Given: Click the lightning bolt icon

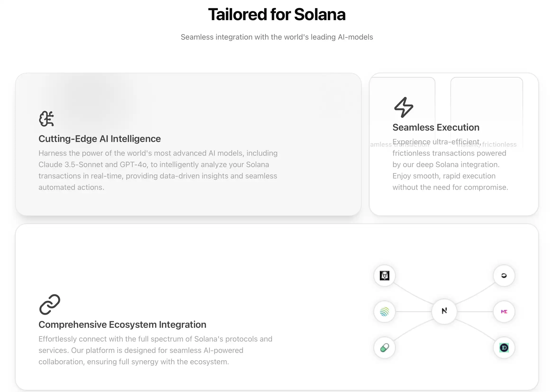Looking at the screenshot, I should coord(404,107).
